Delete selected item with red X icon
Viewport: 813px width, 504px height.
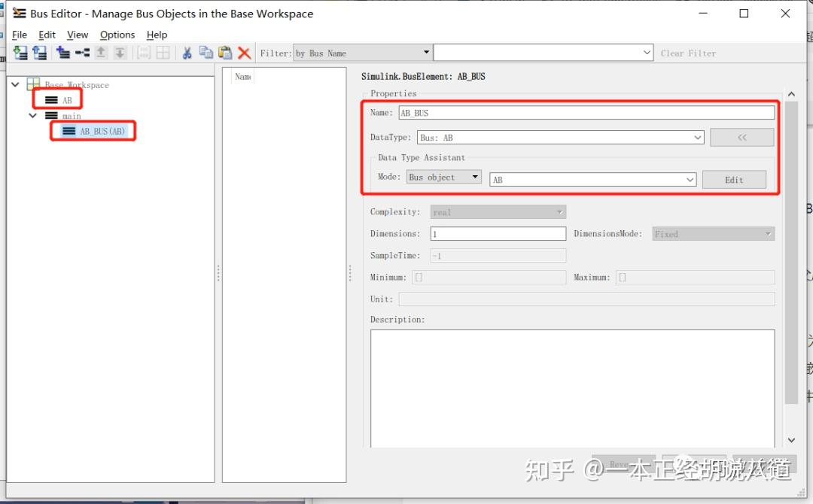[x=242, y=53]
